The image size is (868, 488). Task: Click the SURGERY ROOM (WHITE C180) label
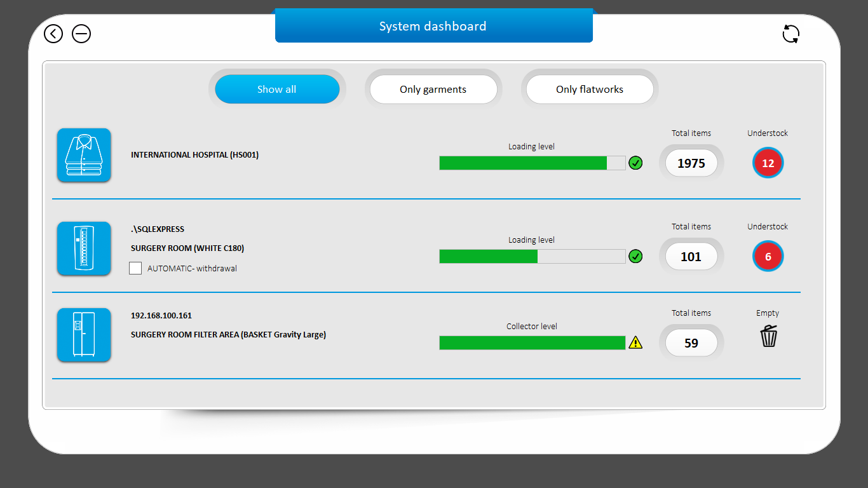pos(187,248)
